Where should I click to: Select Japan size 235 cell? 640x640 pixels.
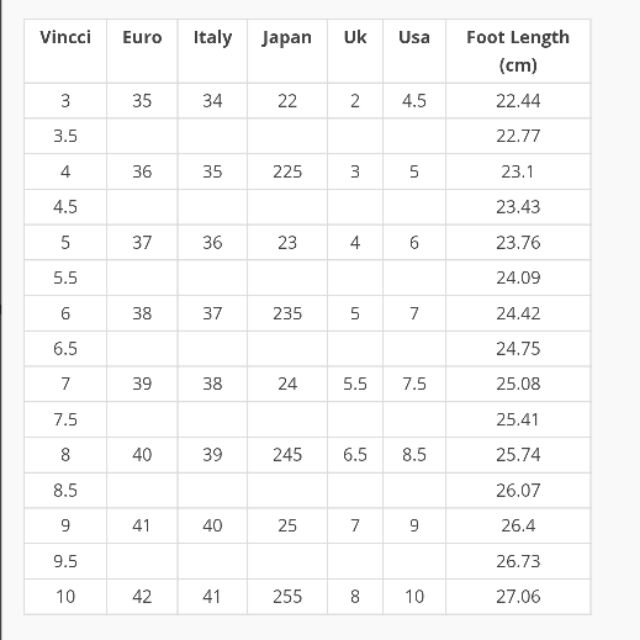pyautogui.click(x=287, y=313)
